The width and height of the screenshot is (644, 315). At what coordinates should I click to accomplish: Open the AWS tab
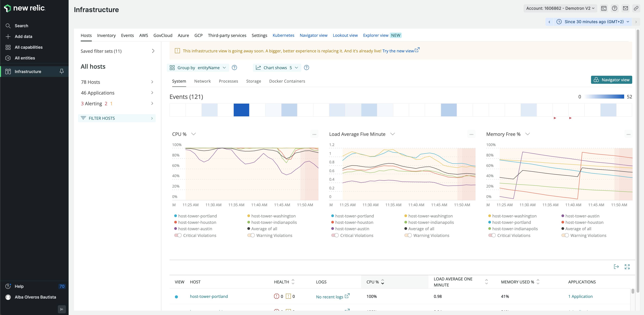pos(143,35)
